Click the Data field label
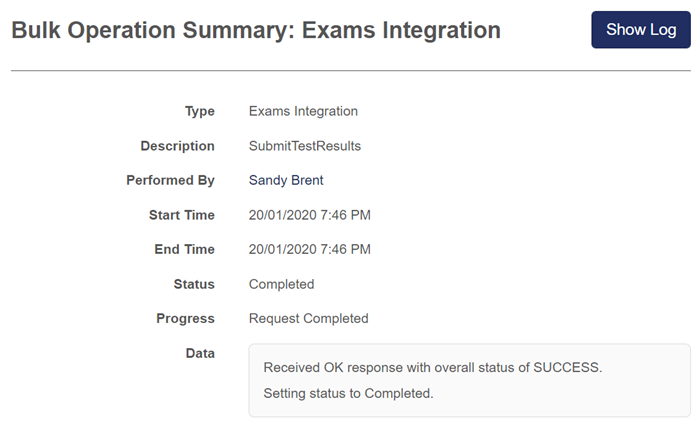Viewport: 698px width, 425px height. point(200,353)
